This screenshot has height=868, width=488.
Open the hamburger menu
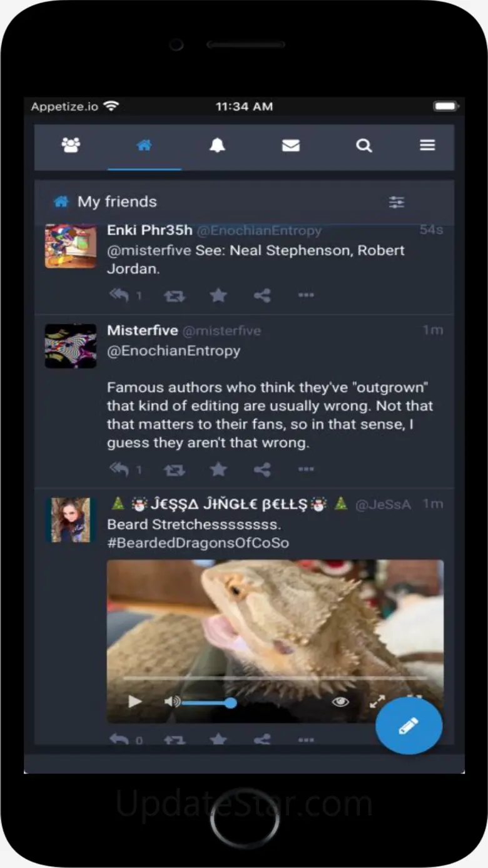click(427, 146)
